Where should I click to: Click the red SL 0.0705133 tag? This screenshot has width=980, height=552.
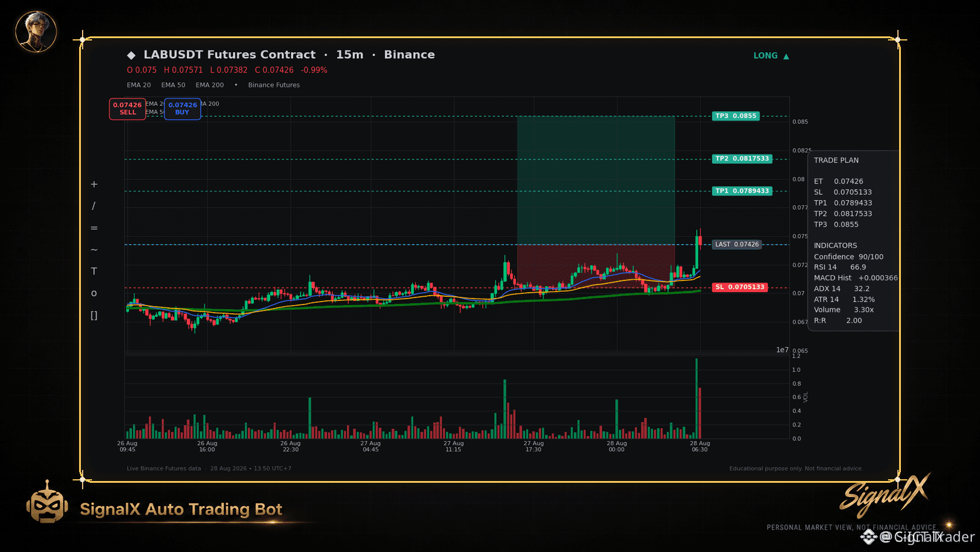(x=740, y=287)
